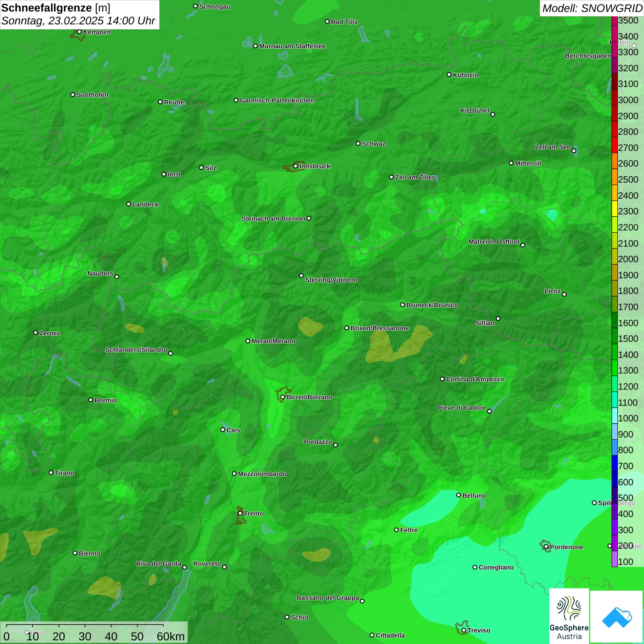Click the Sillian label
This screenshot has width=644, height=644.
click(x=485, y=323)
